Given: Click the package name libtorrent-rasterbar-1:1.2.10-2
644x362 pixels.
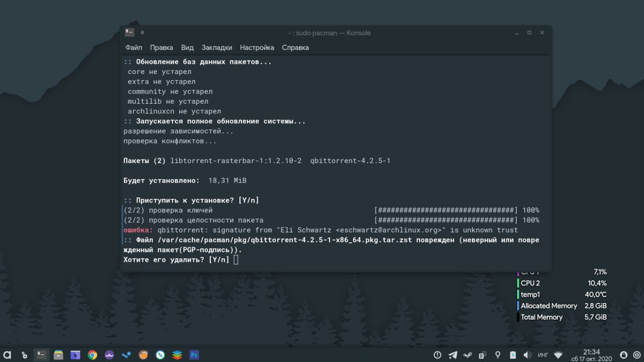Looking at the screenshot, I should 236,161.
